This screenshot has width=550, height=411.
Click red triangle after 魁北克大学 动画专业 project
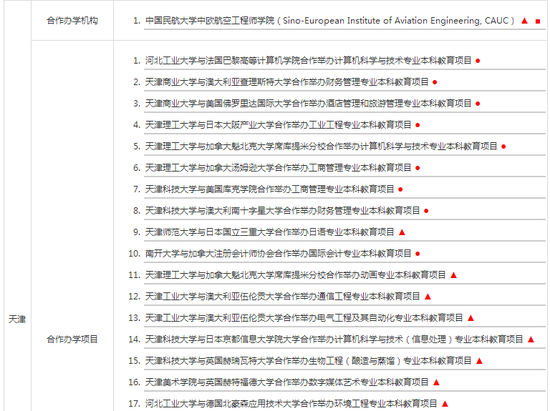click(x=454, y=275)
